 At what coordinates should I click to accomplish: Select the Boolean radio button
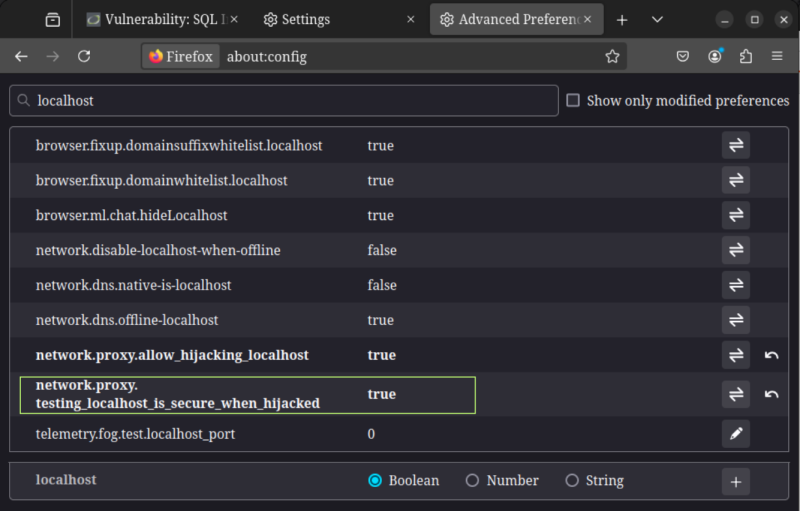[x=375, y=480]
